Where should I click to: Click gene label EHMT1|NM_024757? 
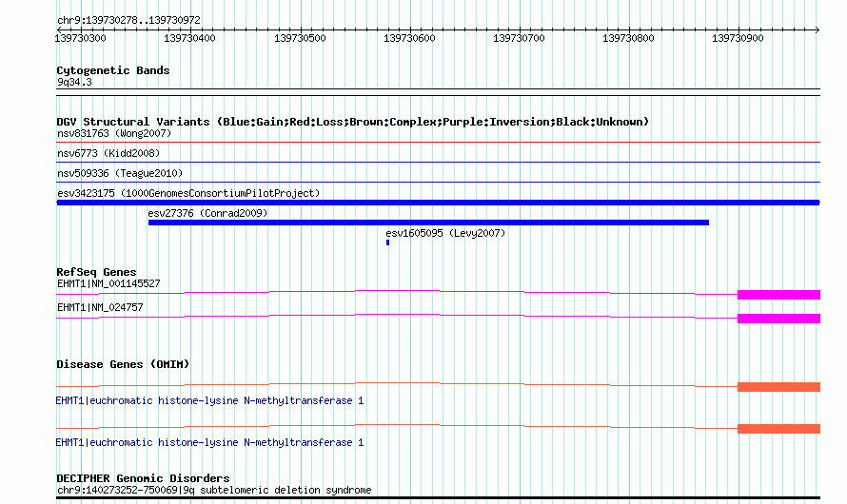pyautogui.click(x=100, y=307)
